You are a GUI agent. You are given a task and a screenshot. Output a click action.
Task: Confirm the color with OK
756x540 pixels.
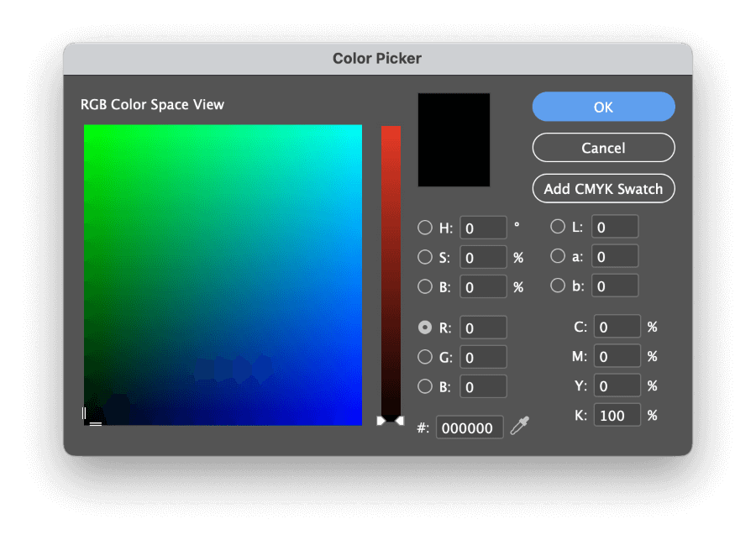(x=603, y=107)
